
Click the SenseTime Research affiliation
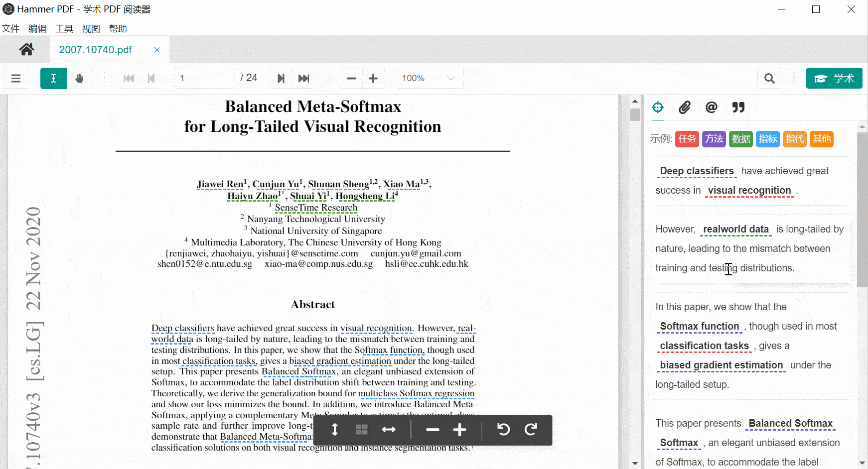pyautogui.click(x=316, y=208)
